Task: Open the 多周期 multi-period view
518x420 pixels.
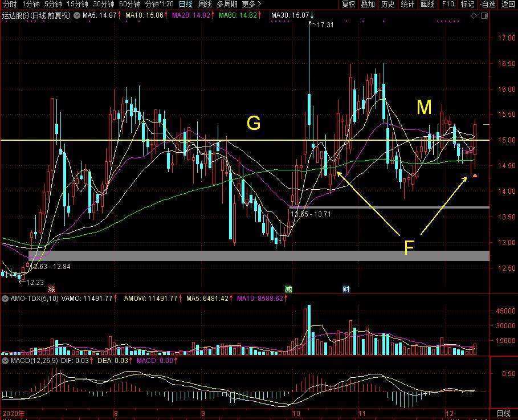Action: [227, 5]
